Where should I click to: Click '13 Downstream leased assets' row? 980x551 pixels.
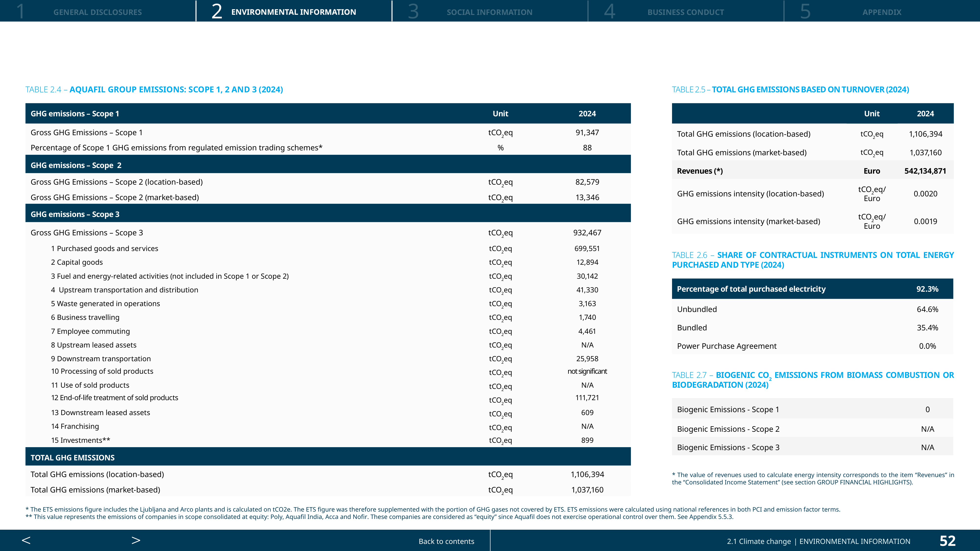pos(328,413)
